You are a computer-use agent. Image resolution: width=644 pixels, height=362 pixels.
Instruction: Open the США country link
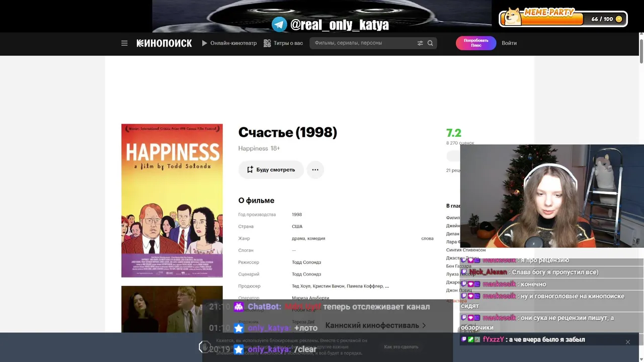coord(297,227)
